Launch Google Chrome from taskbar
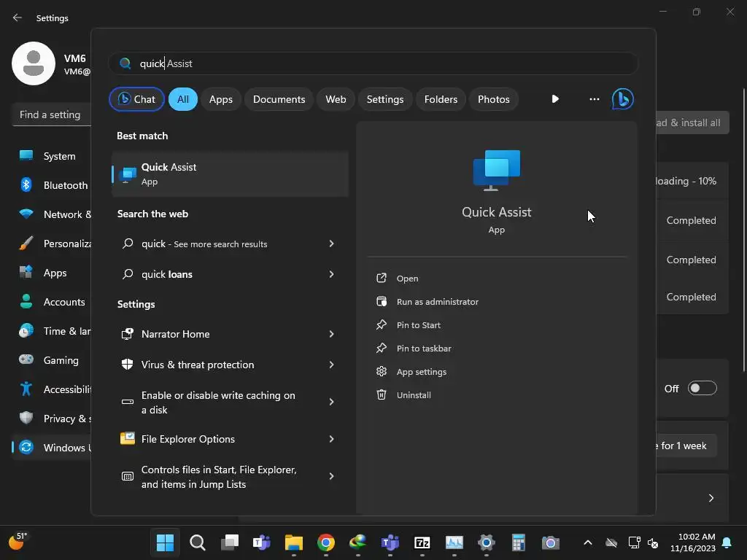This screenshot has height=560, width=747. [x=326, y=542]
